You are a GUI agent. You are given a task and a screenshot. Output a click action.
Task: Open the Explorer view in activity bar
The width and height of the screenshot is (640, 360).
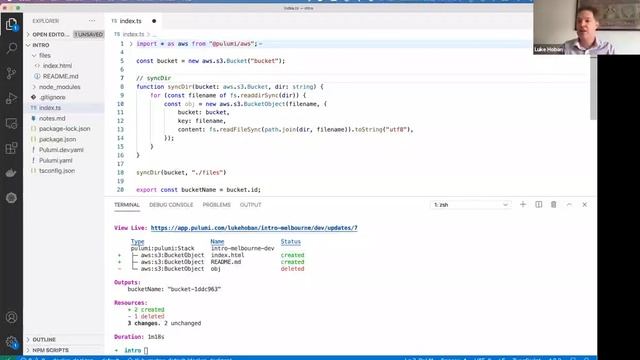11,24
